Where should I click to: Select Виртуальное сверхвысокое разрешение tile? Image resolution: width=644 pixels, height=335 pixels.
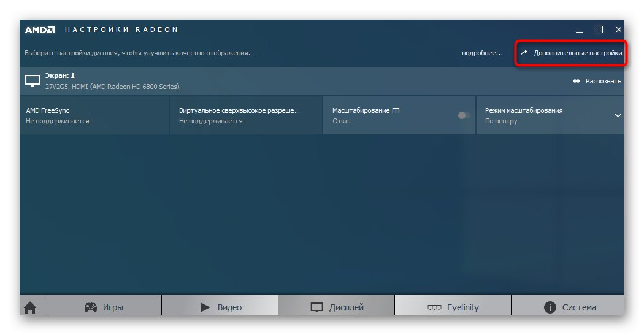(x=246, y=115)
